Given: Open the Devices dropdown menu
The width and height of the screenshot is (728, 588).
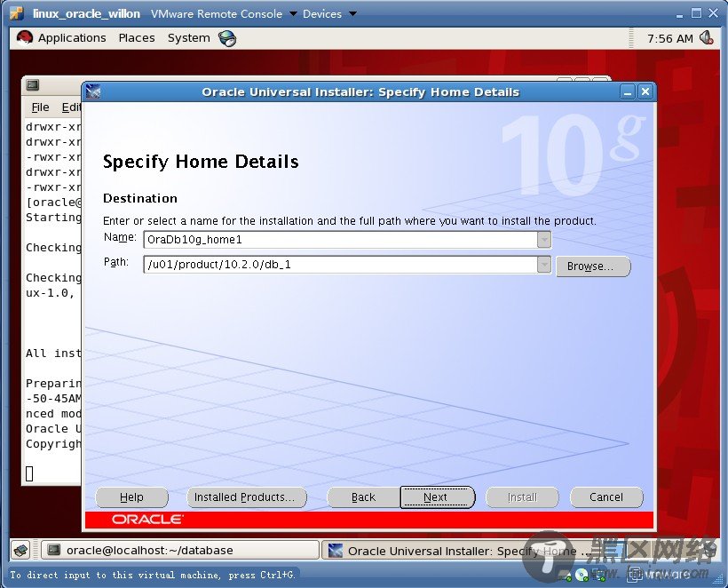Looking at the screenshot, I should [329, 14].
